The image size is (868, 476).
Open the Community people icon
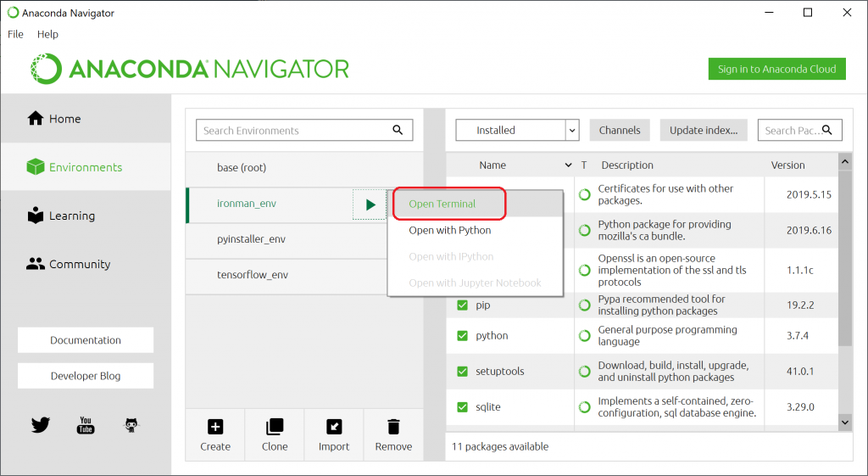(x=36, y=264)
